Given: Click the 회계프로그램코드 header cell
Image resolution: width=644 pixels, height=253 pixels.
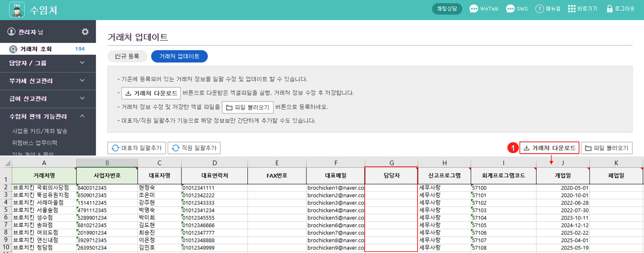Looking at the screenshot, I should pyautogui.click(x=503, y=176).
